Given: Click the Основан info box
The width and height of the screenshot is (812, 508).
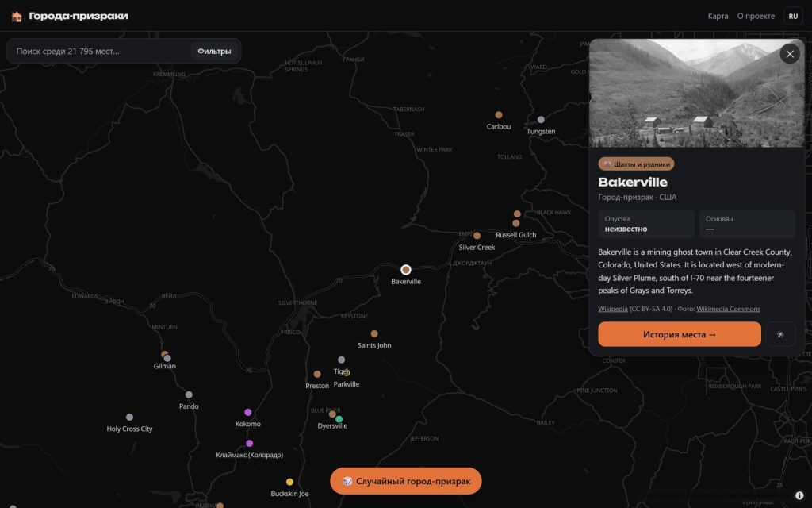Looking at the screenshot, I should (747, 224).
